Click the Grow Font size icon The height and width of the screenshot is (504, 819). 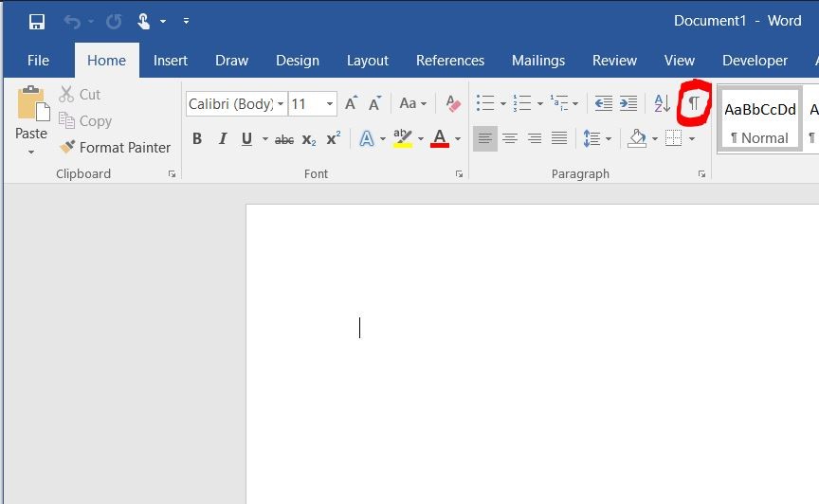pos(352,104)
